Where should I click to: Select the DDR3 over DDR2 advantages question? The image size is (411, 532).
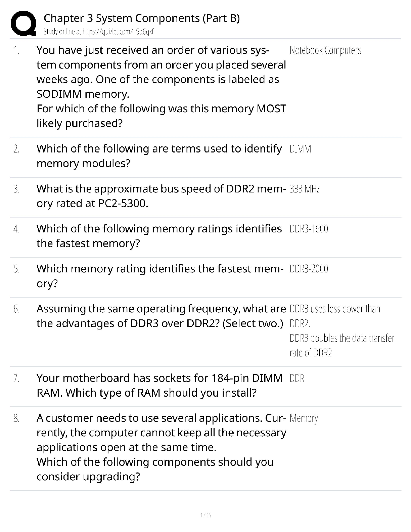(161, 316)
